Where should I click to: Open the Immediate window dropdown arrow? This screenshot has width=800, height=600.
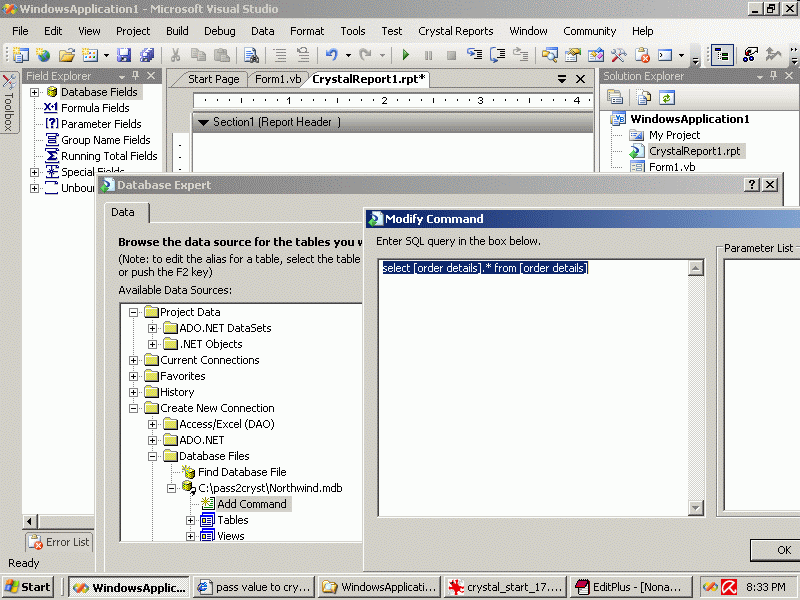tap(682, 55)
